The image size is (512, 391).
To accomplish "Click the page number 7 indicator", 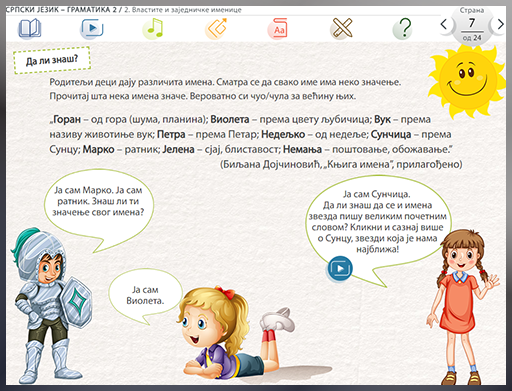I will (472, 23).
